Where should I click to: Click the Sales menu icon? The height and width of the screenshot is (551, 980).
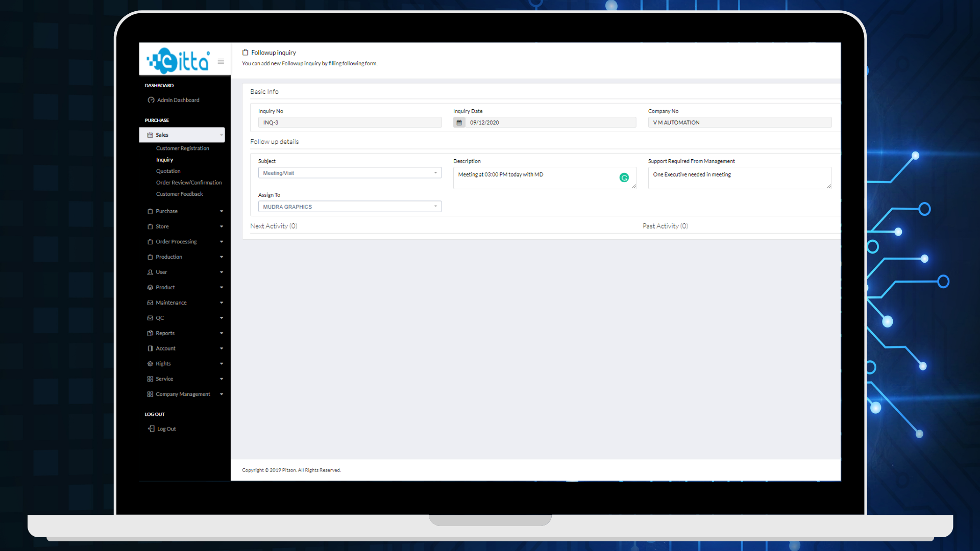[x=150, y=135]
